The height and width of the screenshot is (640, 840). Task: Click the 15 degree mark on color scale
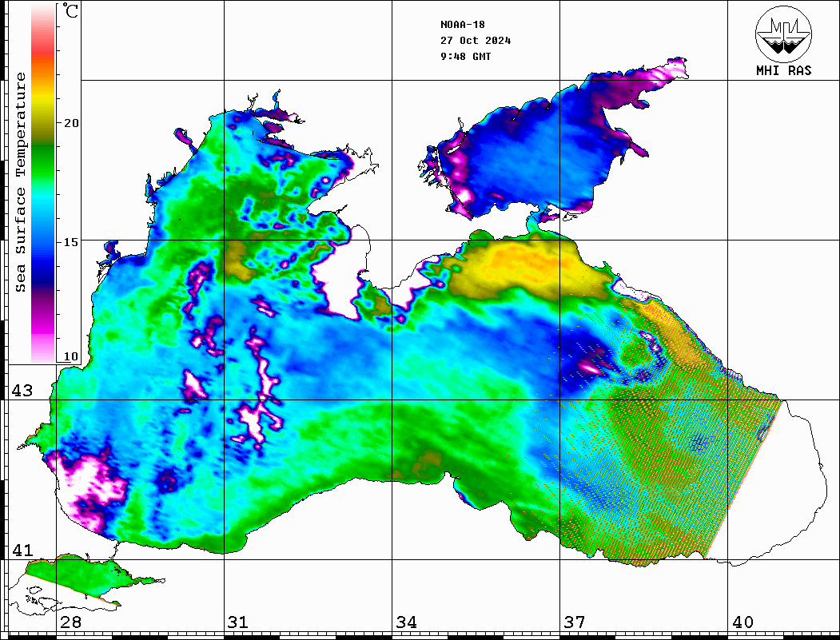[72, 241]
